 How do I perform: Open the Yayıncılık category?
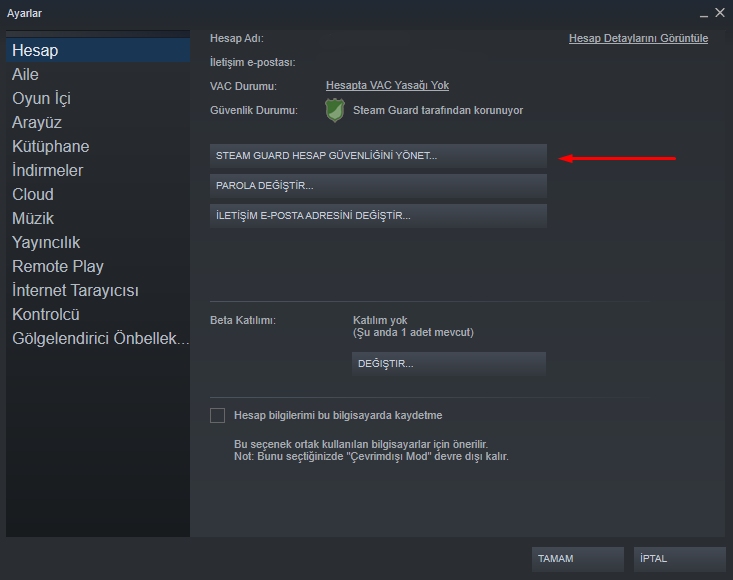pyautogui.click(x=98, y=242)
